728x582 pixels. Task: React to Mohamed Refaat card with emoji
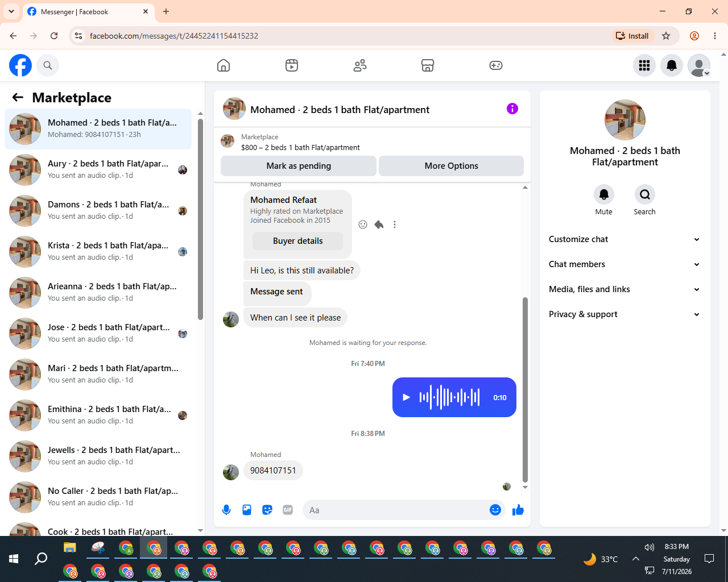(x=363, y=225)
